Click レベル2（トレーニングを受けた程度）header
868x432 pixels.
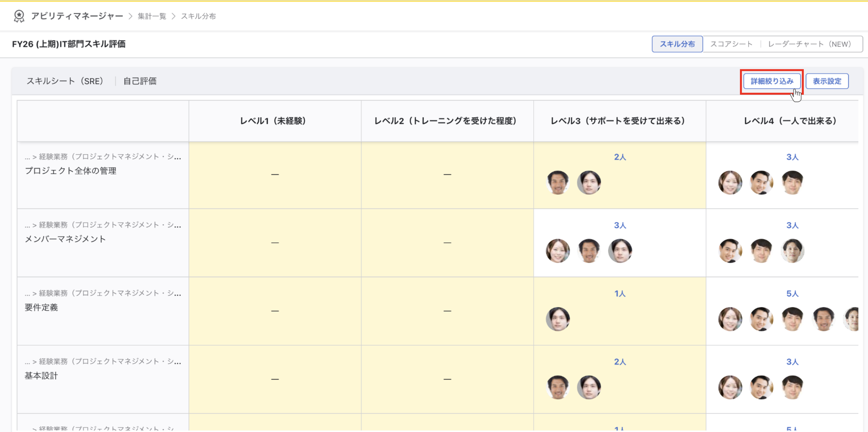(447, 121)
